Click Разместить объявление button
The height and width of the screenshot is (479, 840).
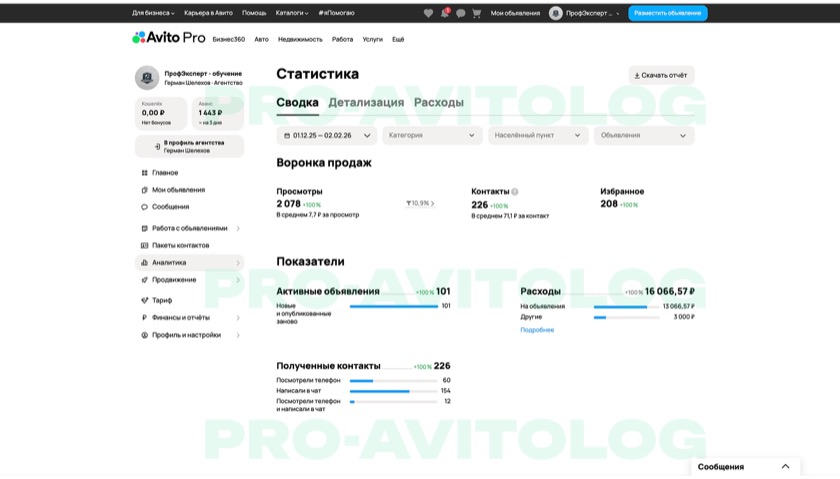668,13
